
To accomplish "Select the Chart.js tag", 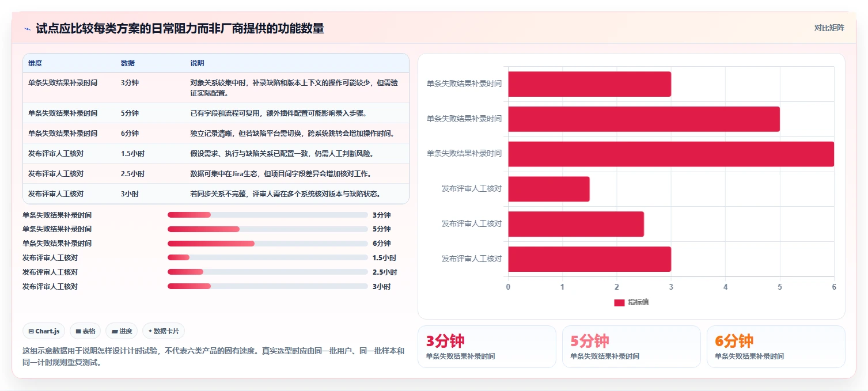I will [x=44, y=331].
